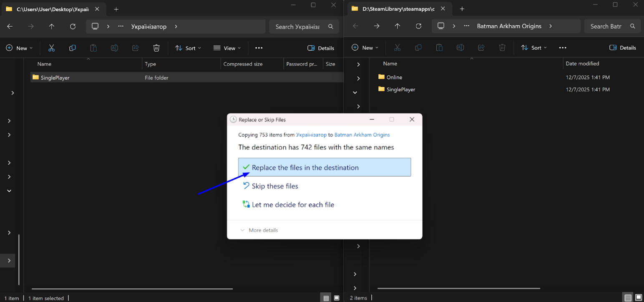
Task: Expand the chevron after Українізатор in the address bar
Action: pyautogui.click(x=176, y=26)
